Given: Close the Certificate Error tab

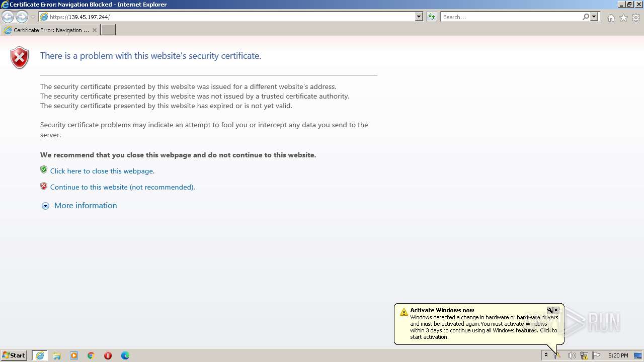Looking at the screenshot, I should [x=95, y=30].
